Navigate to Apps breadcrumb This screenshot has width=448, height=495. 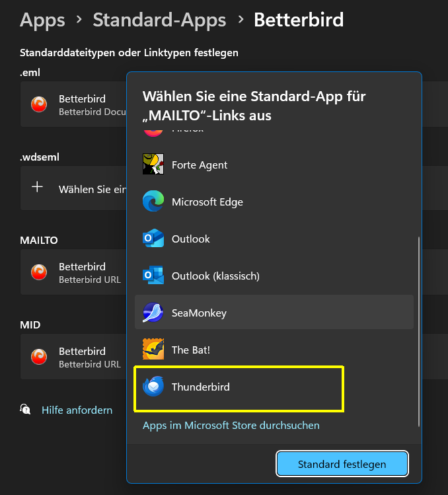(42, 19)
